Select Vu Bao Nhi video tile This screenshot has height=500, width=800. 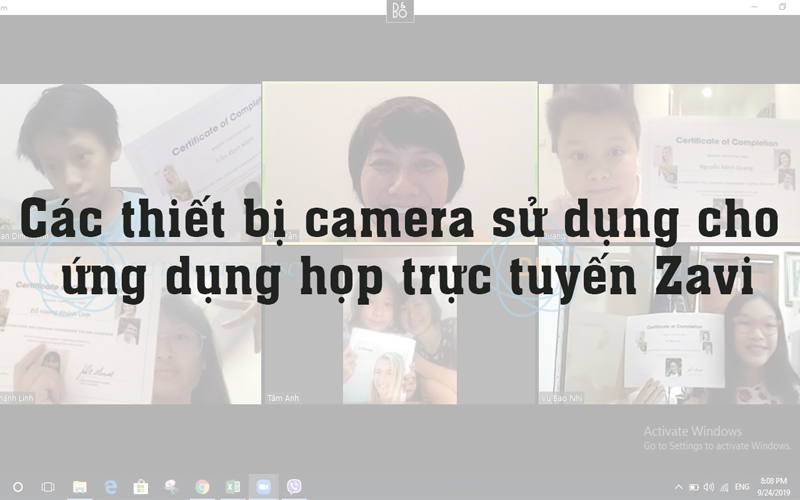pos(669,325)
